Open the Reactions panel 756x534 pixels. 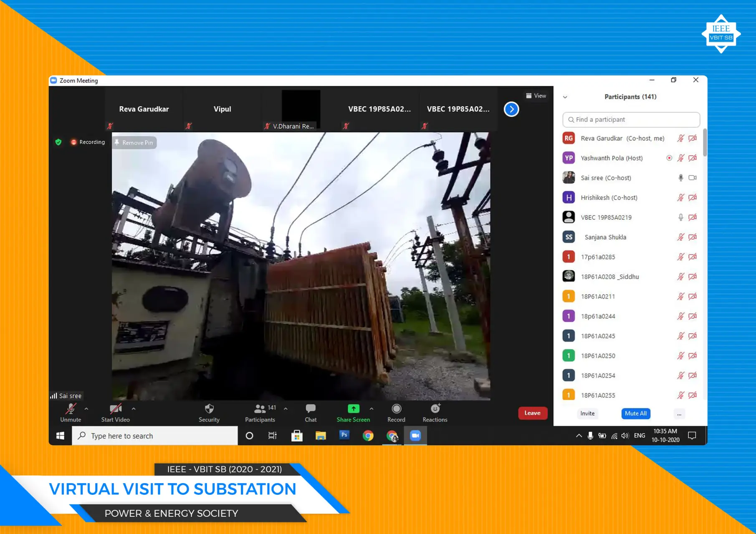[x=434, y=413]
